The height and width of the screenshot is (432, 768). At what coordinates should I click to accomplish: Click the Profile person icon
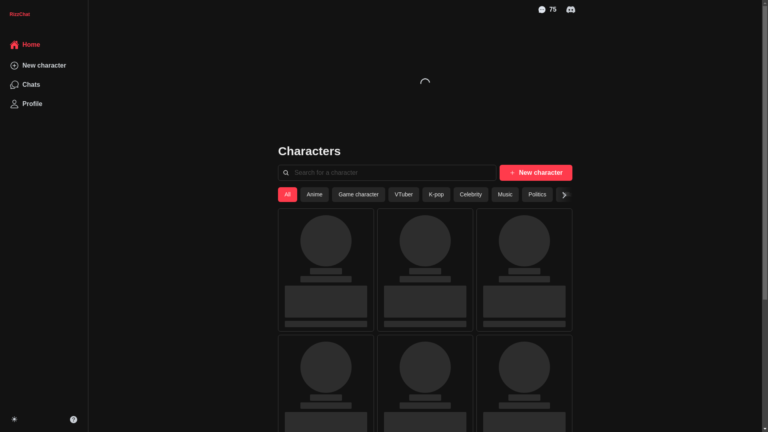click(14, 104)
